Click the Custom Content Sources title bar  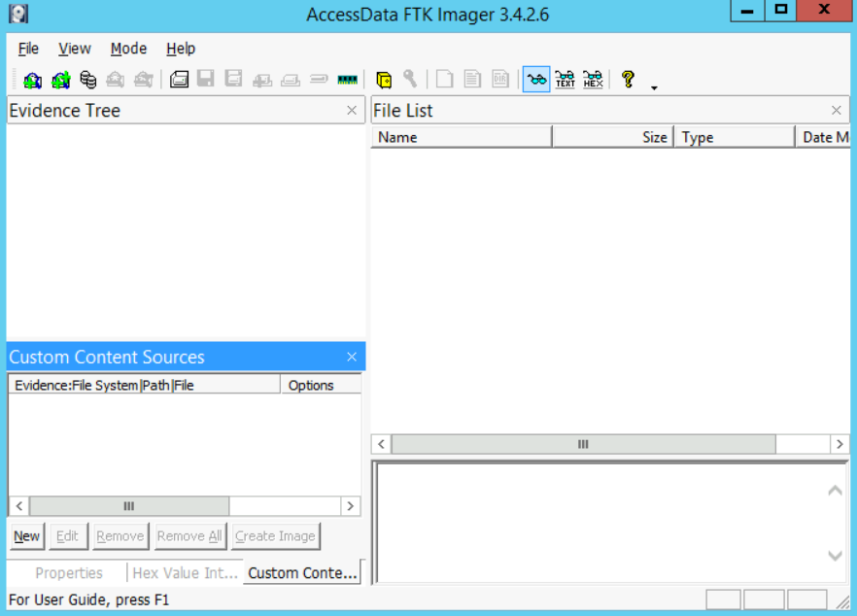click(186, 357)
